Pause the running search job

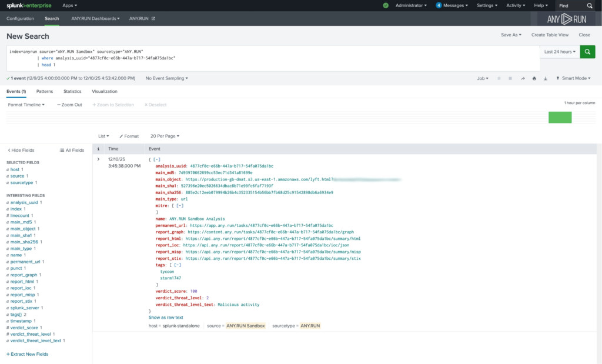pos(499,78)
